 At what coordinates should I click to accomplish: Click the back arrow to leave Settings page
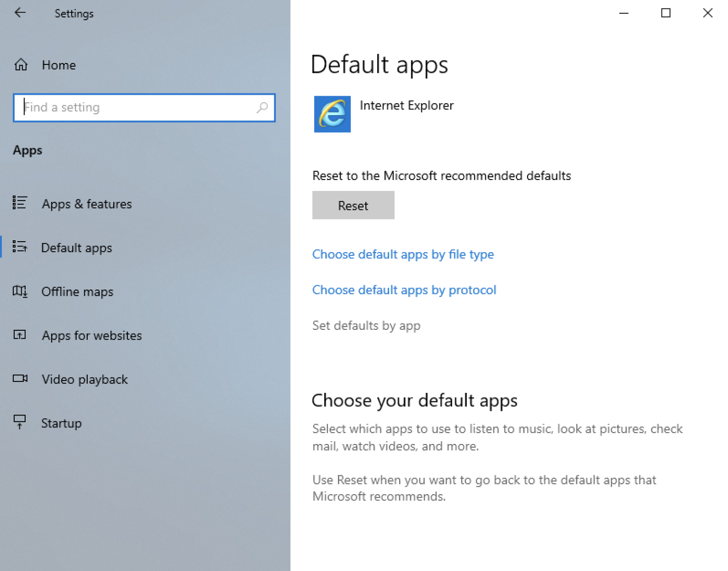pyautogui.click(x=20, y=13)
